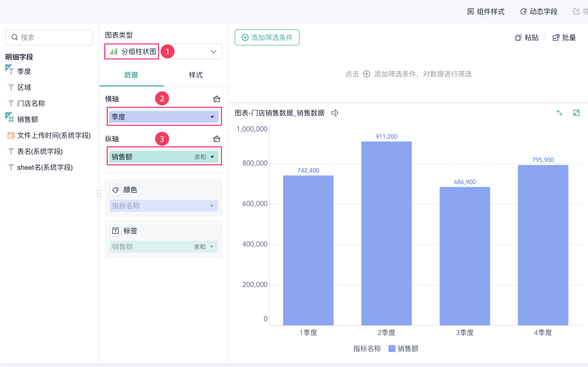This screenshot has height=367, width=588.
Task: Click the search magnifier icon
Action: pyautogui.click(x=15, y=37)
